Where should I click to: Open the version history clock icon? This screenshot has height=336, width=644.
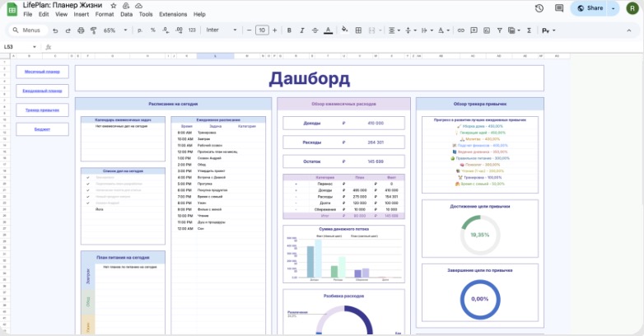[x=539, y=8]
